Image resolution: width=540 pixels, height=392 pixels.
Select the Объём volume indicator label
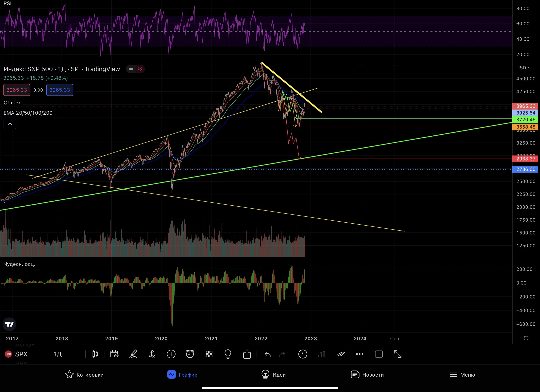[12, 103]
